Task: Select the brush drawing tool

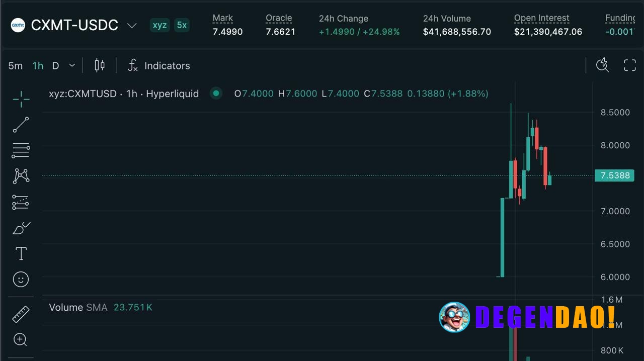Action: (21, 228)
